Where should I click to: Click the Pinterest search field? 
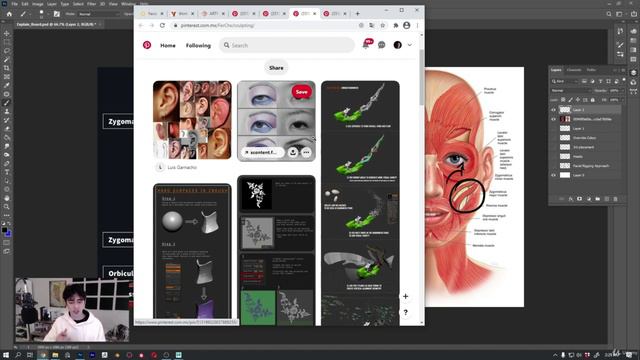coord(287,45)
